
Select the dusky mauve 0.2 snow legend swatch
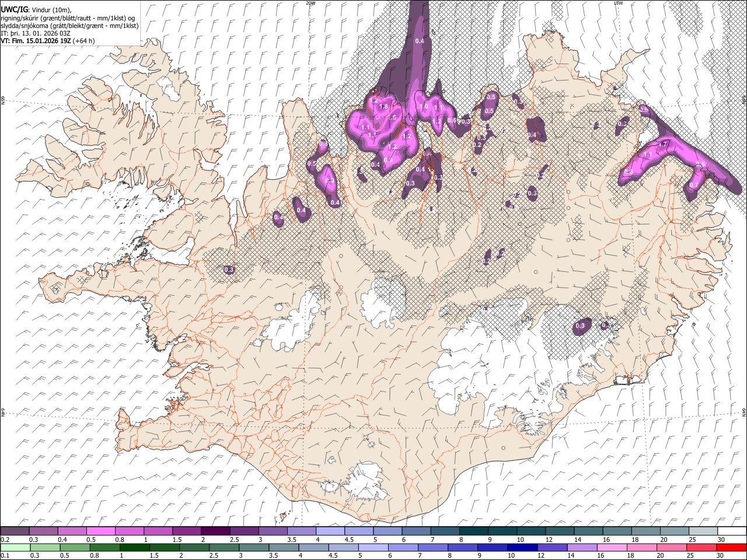(15, 531)
